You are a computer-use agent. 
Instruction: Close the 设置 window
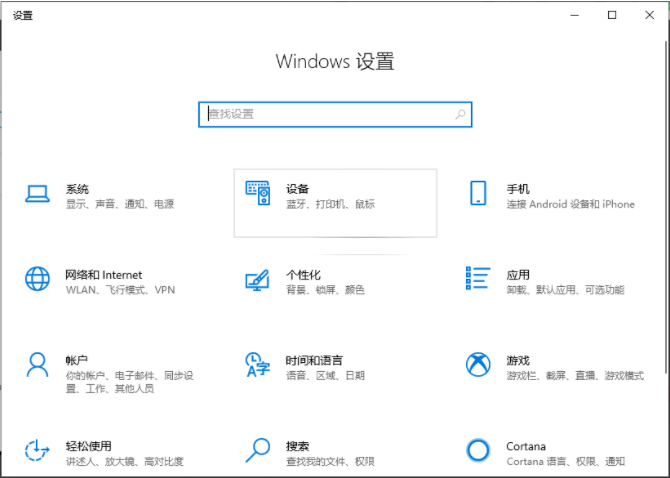point(646,15)
